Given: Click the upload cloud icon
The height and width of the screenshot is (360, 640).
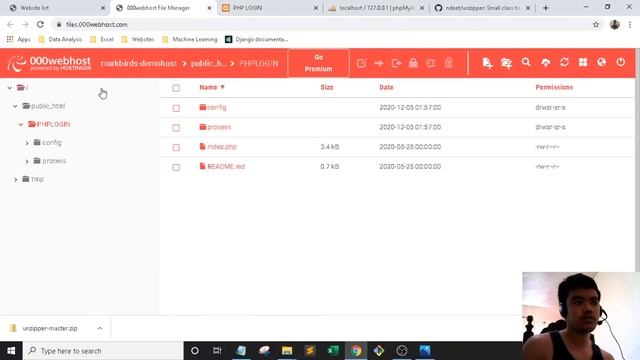Looking at the screenshot, I should [545, 62].
